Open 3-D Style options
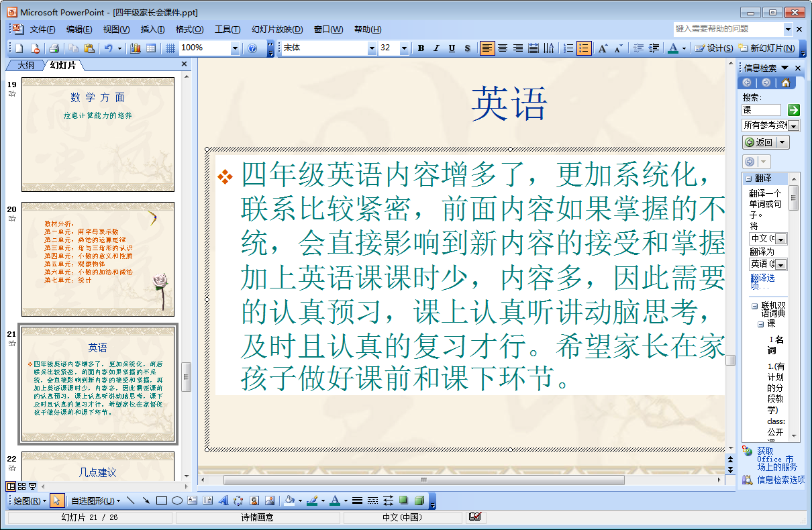 419,500
